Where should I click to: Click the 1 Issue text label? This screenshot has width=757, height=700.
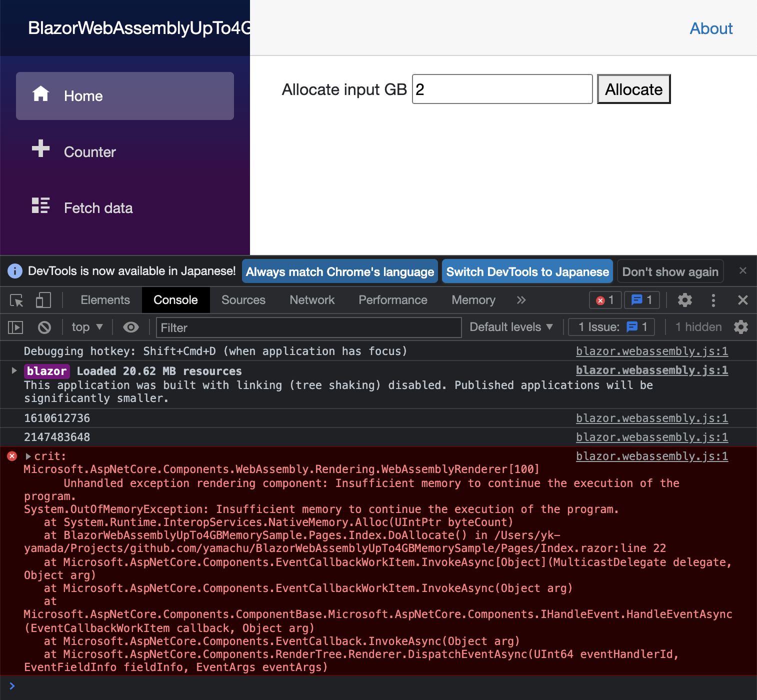598,327
